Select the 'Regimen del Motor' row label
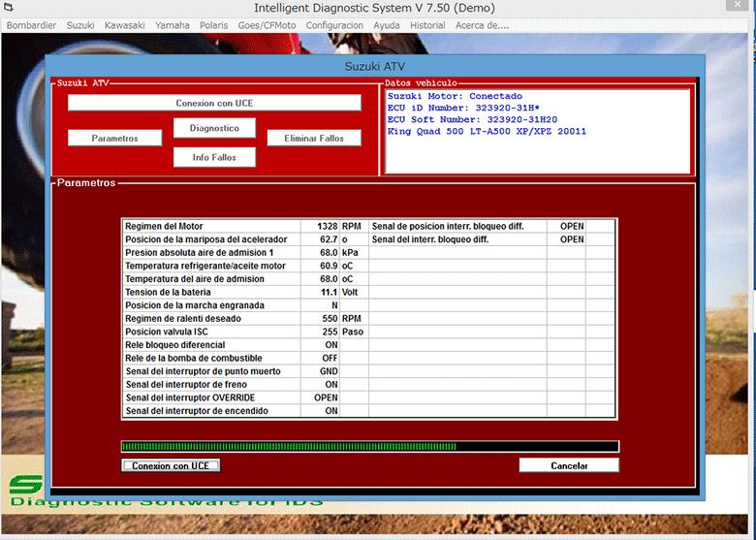This screenshot has height=540, width=756. coord(164,226)
